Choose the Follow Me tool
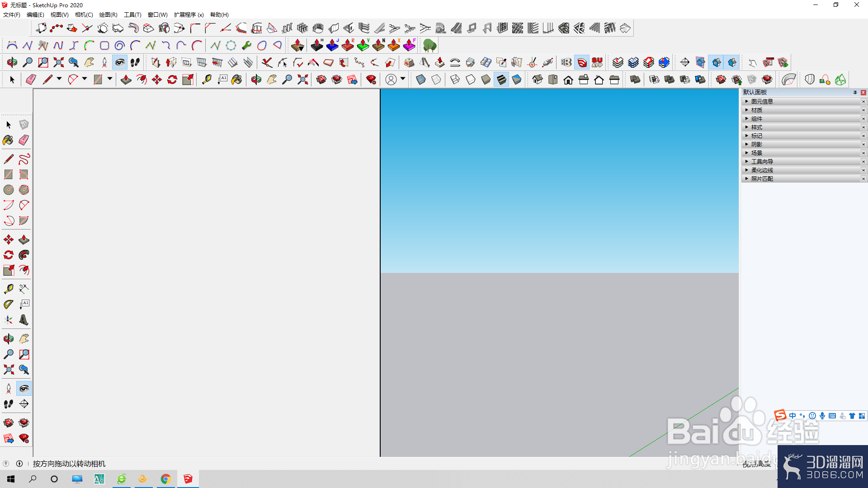This screenshot has width=868, height=488. click(x=24, y=255)
